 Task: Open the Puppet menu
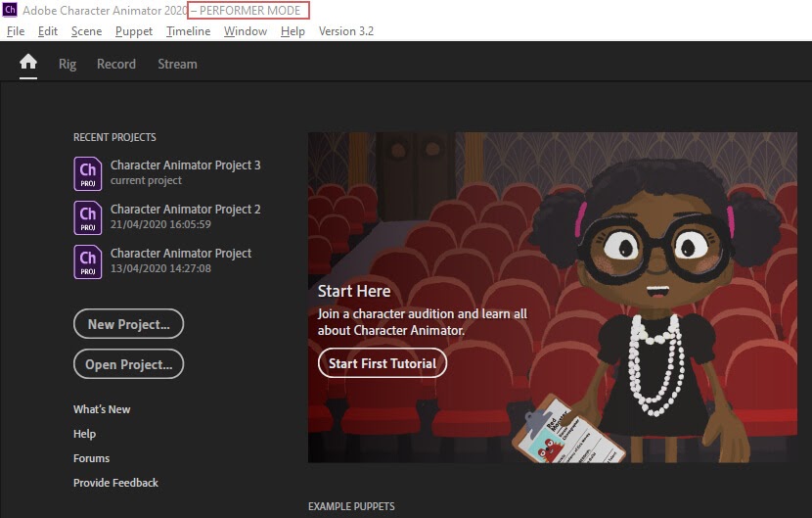coord(134,31)
